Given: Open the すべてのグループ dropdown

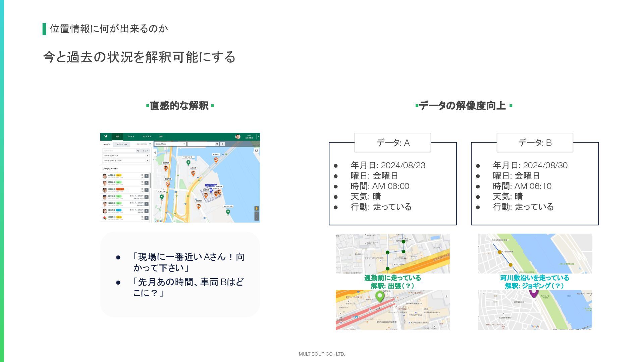Looking at the screenshot, I should point(125,156).
